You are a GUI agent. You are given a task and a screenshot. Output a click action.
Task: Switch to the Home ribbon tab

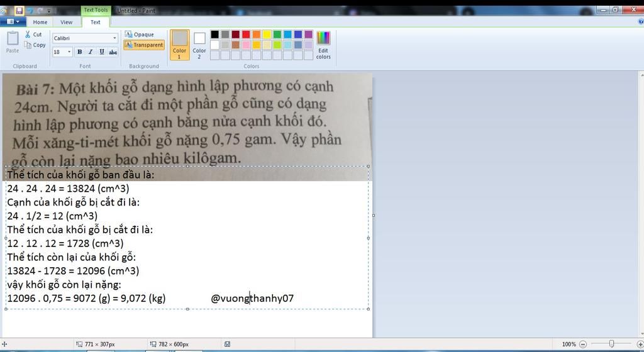coord(40,22)
